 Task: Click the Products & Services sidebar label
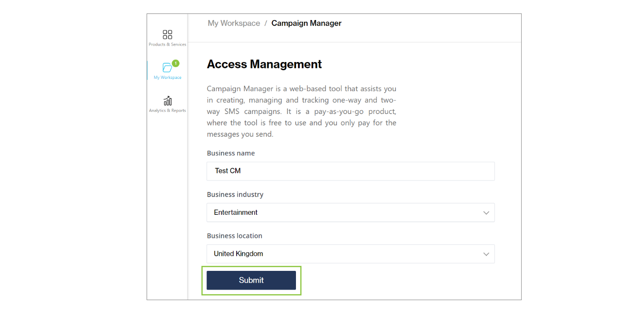[167, 45]
